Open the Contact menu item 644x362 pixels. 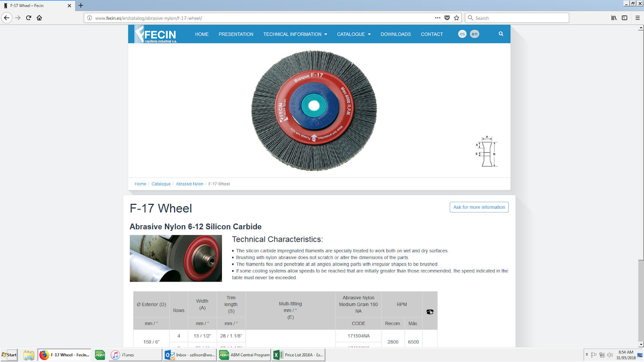pos(431,34)
